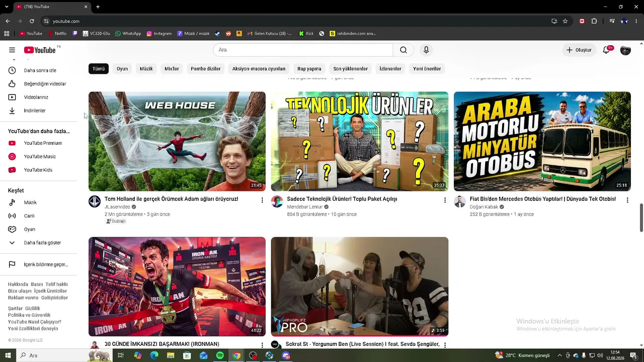Screen dimensions: 644x362
Task: Open the Netflix bookmark
Action: pyautogui.click(x=57, y=34)
